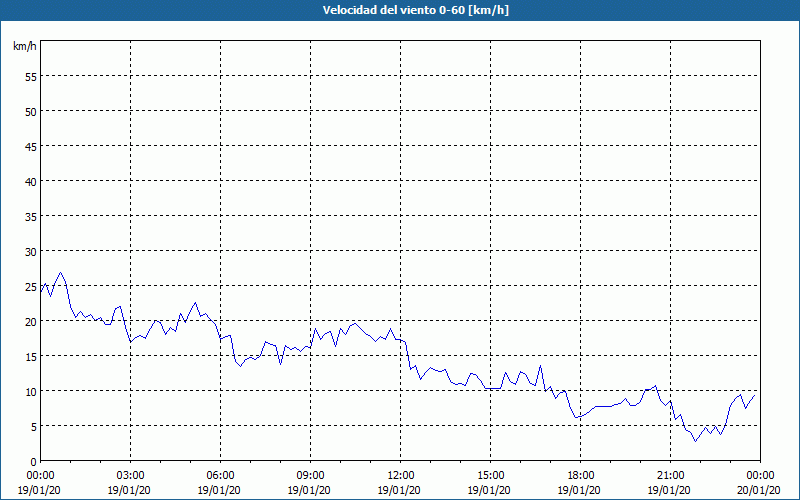Image resolution: width=800 pixels, height=500 pixels.
Task: Click the 19/01/20 date under first 00:00
Action: pyautogui.click(x=39, y=490)
